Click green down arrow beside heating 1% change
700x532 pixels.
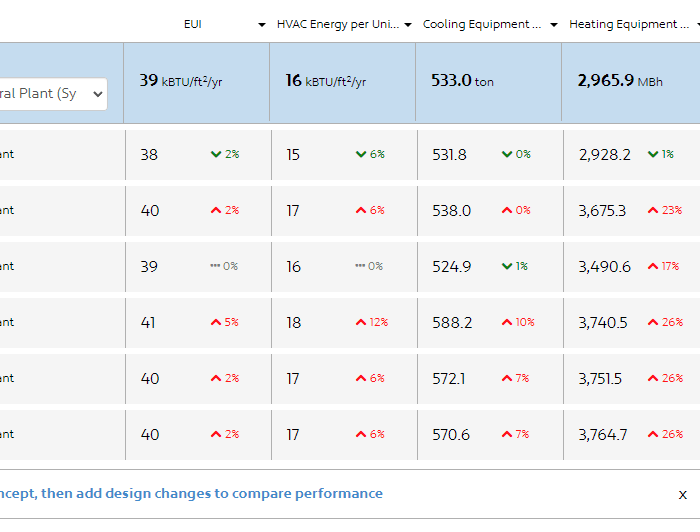click(653, 155)
